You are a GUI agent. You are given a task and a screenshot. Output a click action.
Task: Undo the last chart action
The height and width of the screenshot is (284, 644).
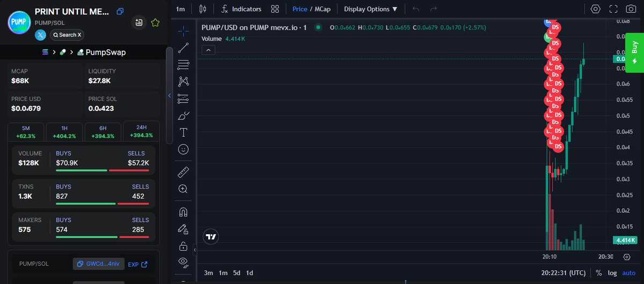[415, 9]
